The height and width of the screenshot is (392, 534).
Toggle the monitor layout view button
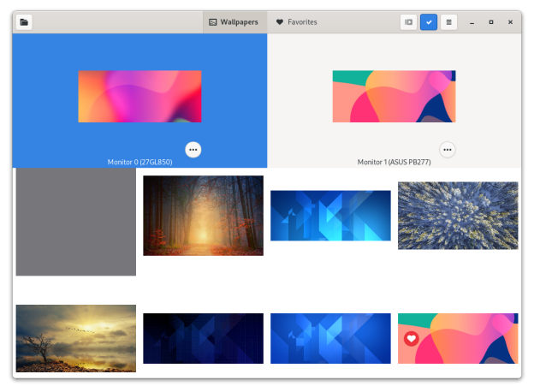point(409,22)
